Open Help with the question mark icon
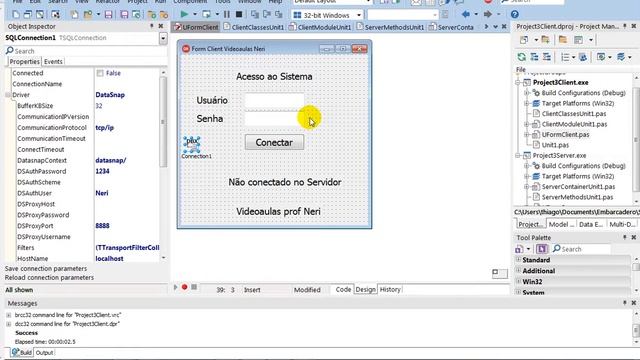Screen dimensions: 640x360 click(x=515, y=15)
